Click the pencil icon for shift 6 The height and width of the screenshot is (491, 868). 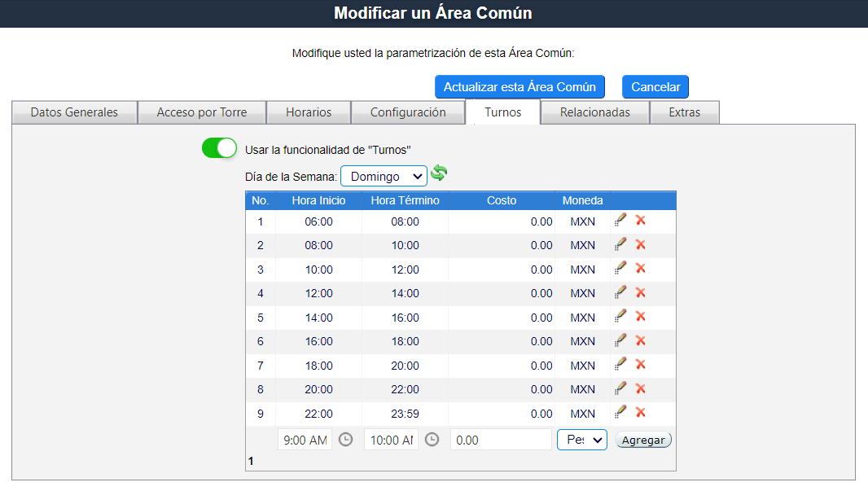(x=620, y=340)
